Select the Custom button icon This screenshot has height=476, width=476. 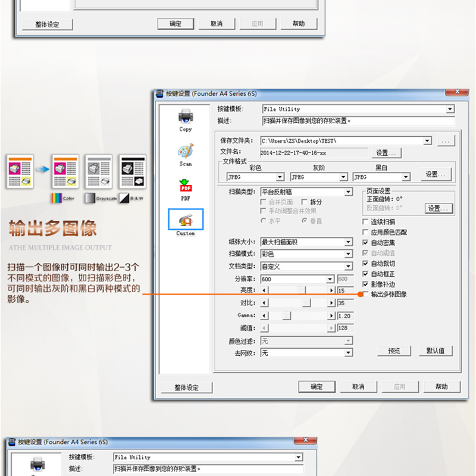click(x=186, y=220)
